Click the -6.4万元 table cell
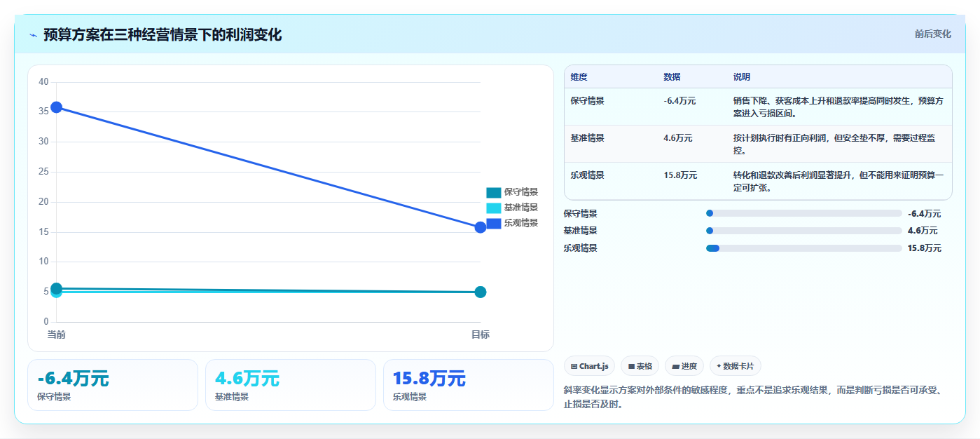Image resolution: width=980 pixels, height=439 pixels. pos(679,101)
